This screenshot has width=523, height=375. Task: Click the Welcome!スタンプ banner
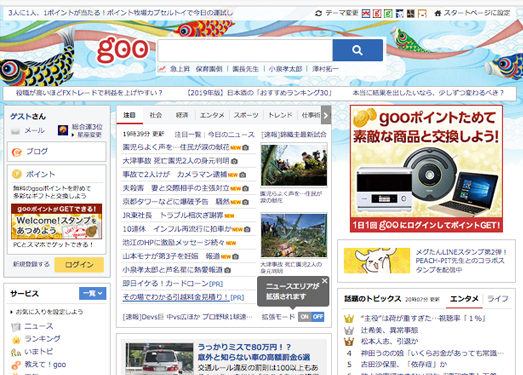pos(56,222)
